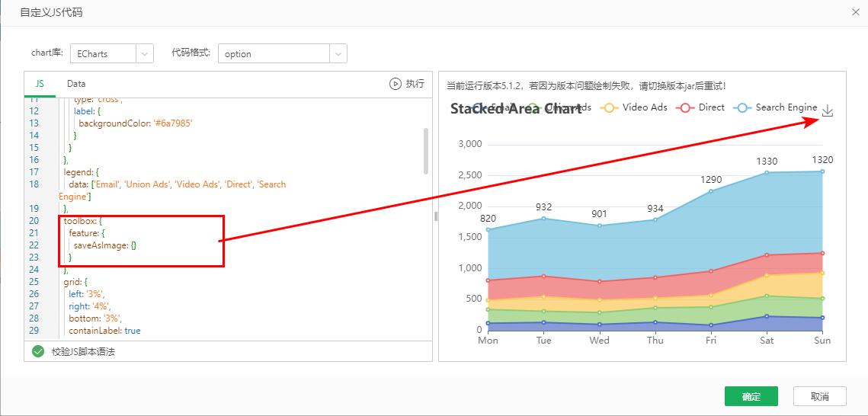Switch to the JS tab
Viewport: 868px width, 416px height.
tap(40, 84)
